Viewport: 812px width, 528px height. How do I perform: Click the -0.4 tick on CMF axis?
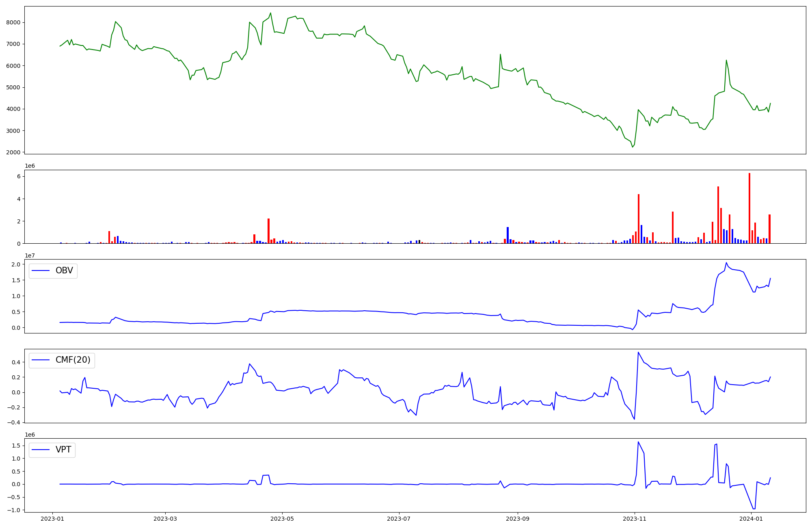[x=13, y=422]
